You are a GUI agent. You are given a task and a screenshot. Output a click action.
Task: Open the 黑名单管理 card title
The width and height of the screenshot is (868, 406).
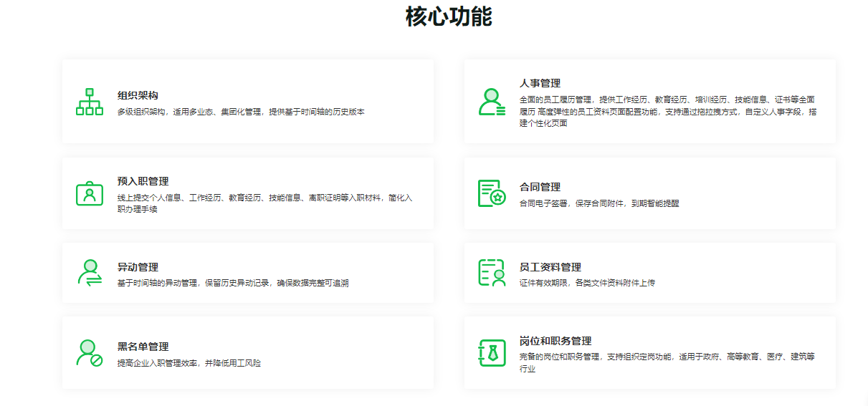143,347
